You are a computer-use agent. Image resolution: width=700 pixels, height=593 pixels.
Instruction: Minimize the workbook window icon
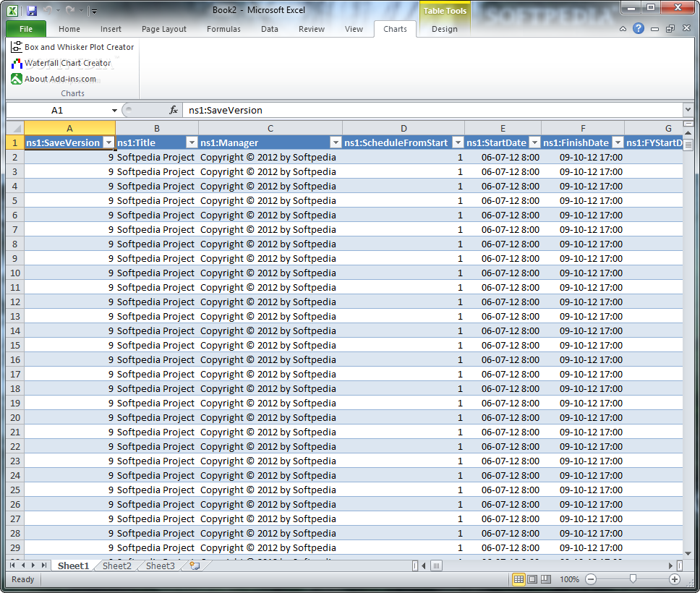(655, 29)
